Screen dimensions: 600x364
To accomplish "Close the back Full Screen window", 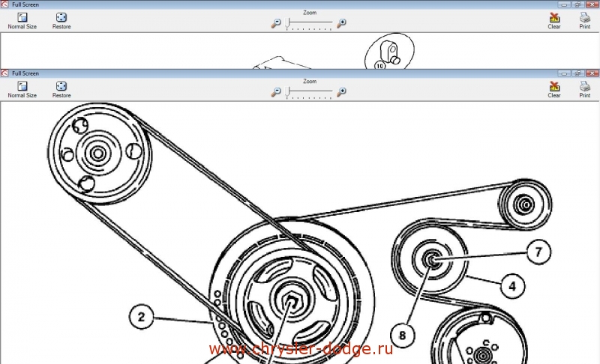I will (x=592, y=4).
